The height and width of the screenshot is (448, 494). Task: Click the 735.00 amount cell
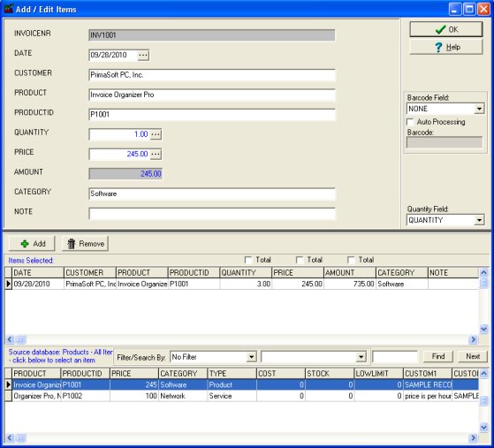click(349, 284)
